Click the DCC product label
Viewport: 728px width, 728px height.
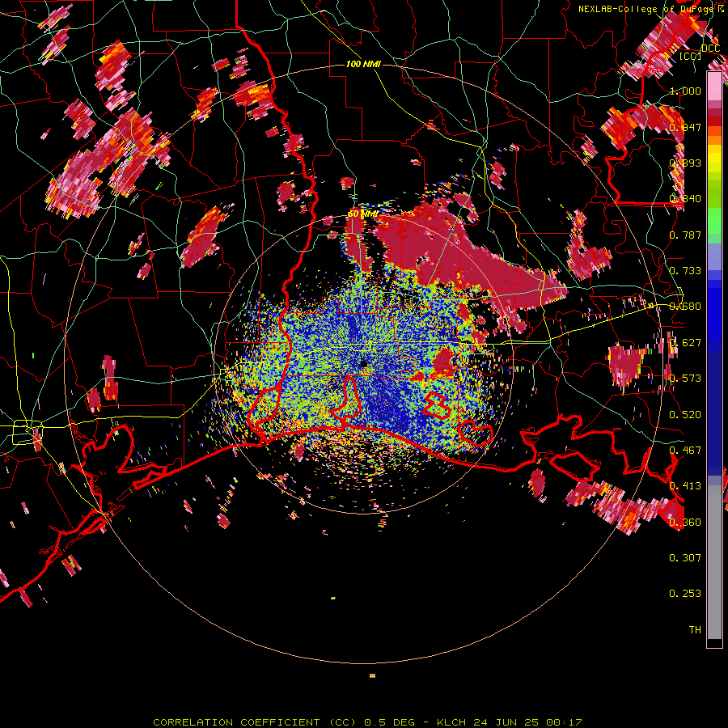pos(710,49)
